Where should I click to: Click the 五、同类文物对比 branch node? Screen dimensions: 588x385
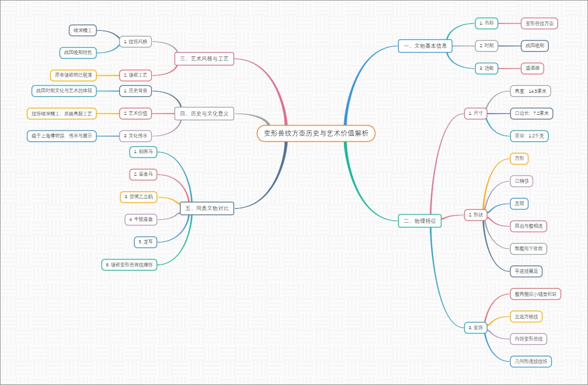coord(207,208)
